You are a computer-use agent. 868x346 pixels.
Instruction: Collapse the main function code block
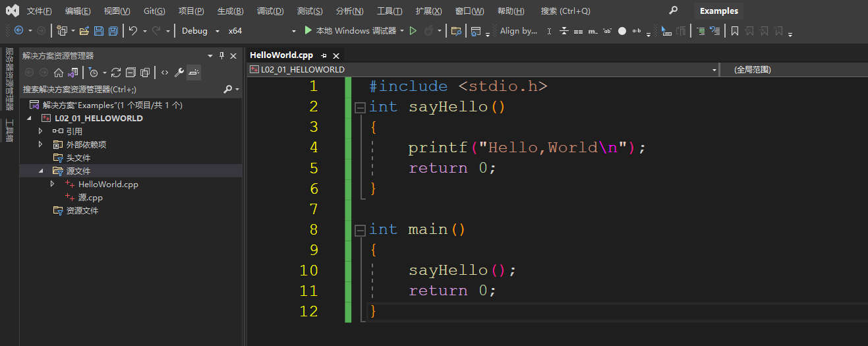(360, 229)
